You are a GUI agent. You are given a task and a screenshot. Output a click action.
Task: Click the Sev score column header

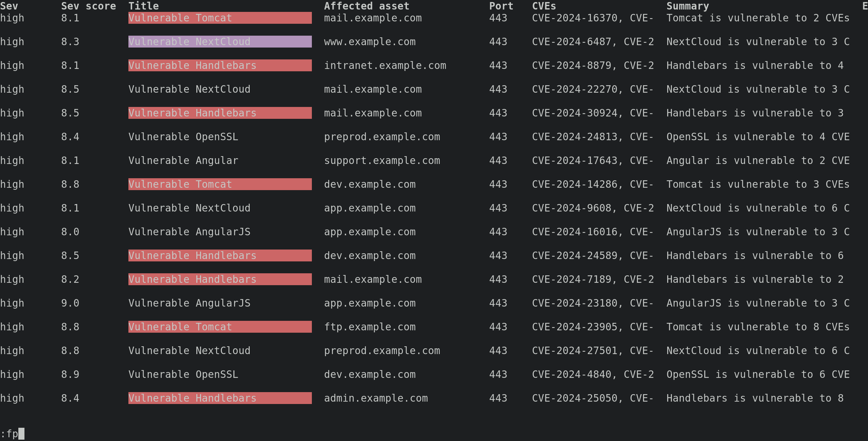click(x=88, y=6)
